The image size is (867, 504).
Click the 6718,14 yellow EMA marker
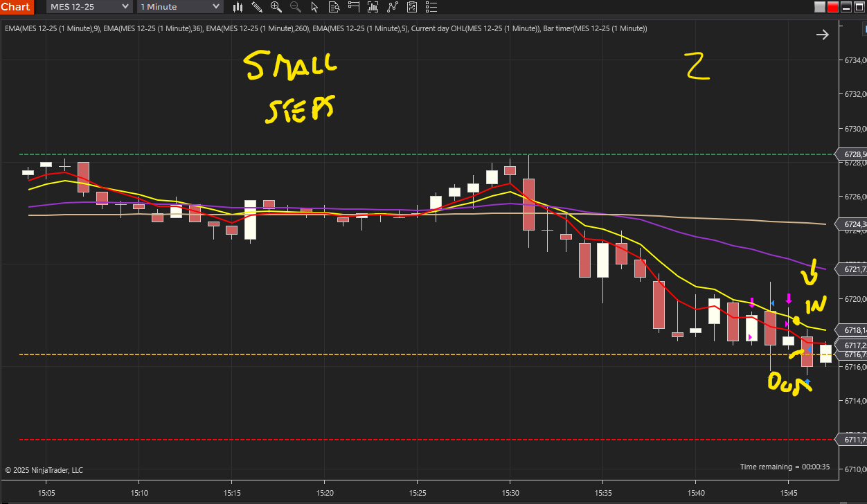(x=852, y=330)
